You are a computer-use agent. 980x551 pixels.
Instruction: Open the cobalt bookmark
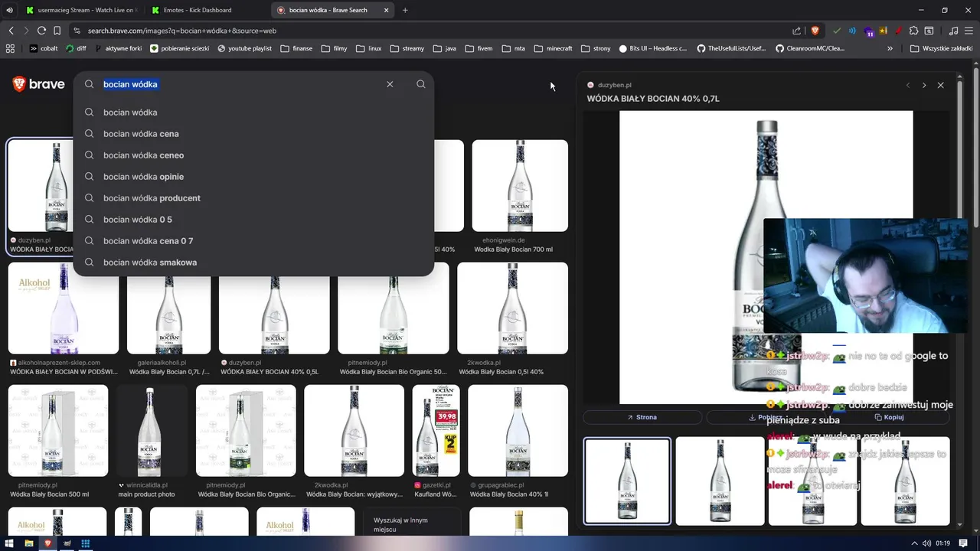coord(44,48)
